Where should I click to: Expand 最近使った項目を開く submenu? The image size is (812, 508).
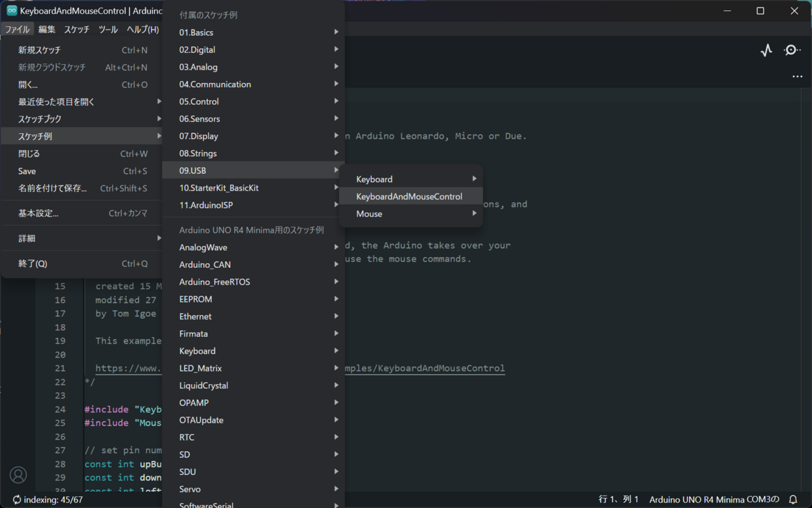83,101
